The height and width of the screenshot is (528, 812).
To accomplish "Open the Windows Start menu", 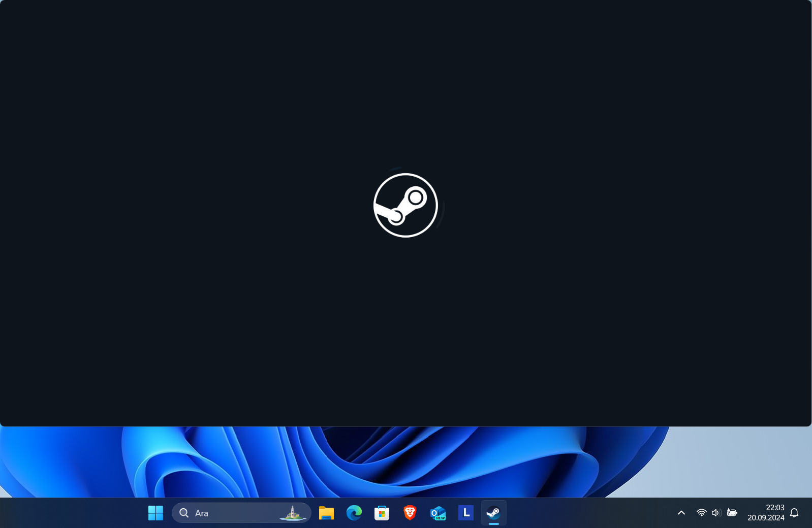I will [x=155, y=513].
